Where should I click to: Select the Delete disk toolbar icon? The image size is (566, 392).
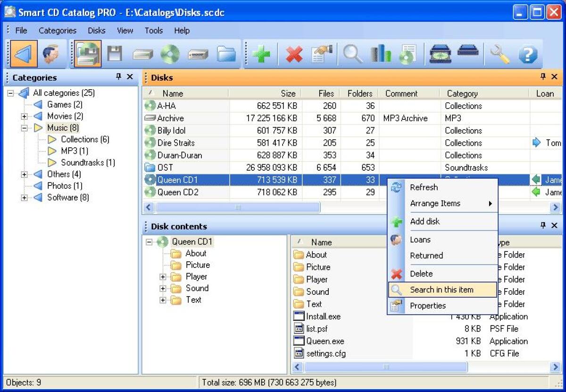tap(294, 54)
